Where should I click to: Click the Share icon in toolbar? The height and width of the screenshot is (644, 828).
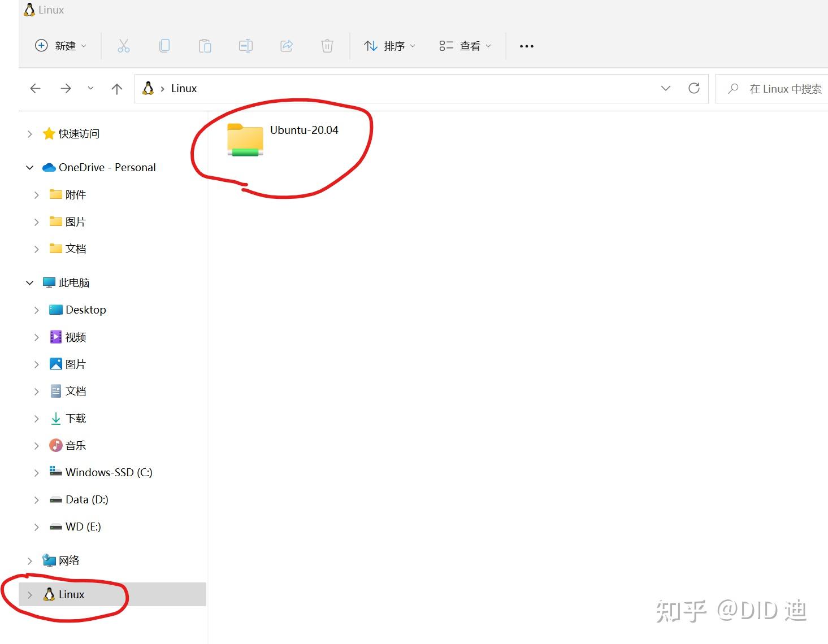(287, 46)
